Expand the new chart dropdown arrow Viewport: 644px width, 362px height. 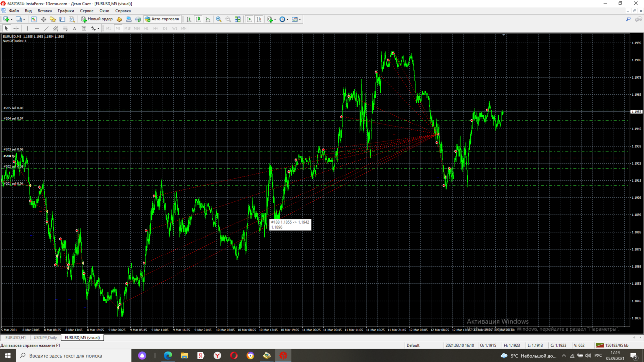pyautogui.click(x=12, y=19)
